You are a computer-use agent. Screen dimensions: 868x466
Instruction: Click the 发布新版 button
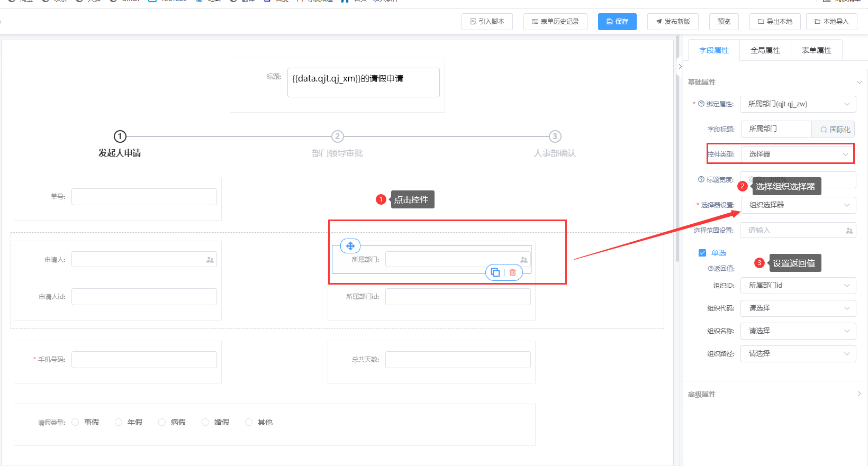click(673, 22)
